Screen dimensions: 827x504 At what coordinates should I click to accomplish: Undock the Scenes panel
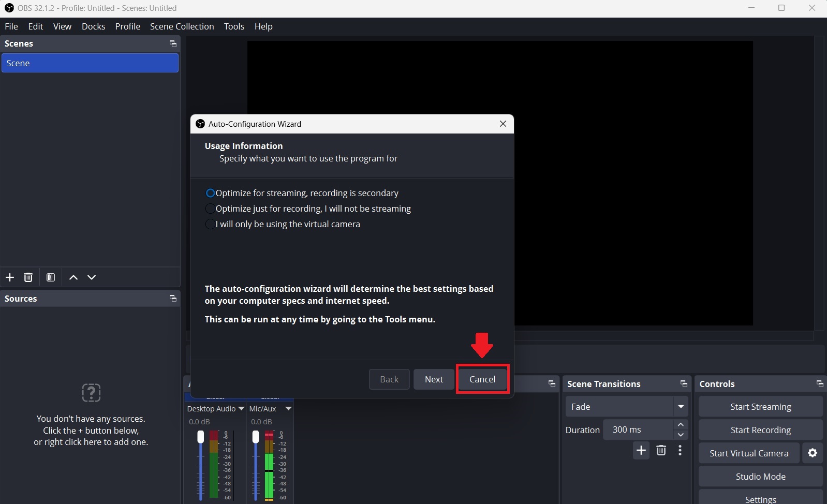pyautogui.click(x=173, y=44)
